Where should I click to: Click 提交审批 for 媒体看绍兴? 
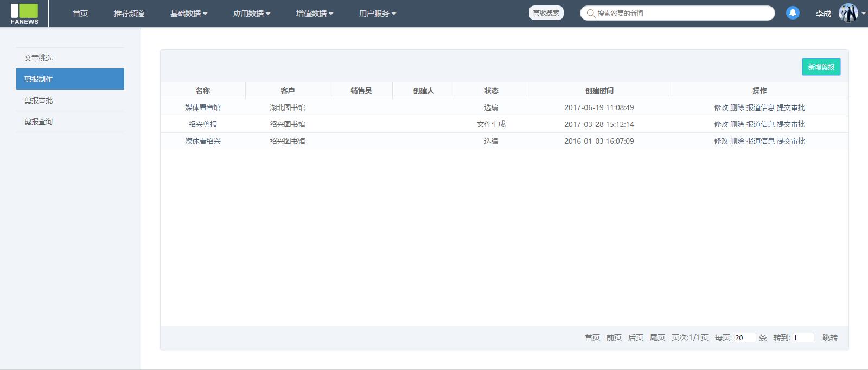coord(791,141)
